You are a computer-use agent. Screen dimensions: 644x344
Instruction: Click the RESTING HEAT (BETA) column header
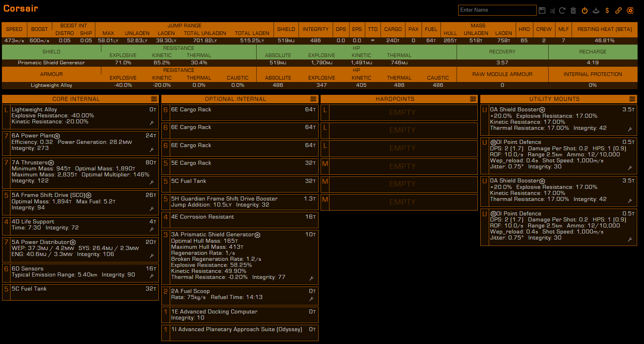tap(605, 29)
